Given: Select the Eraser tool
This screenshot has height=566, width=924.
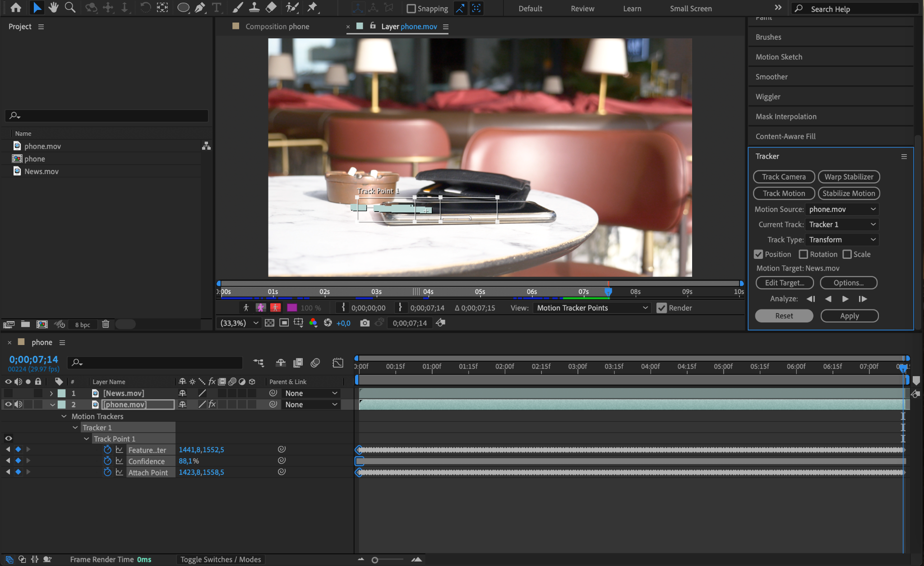Looking at the screenshot, I should (x=271, y=8).
